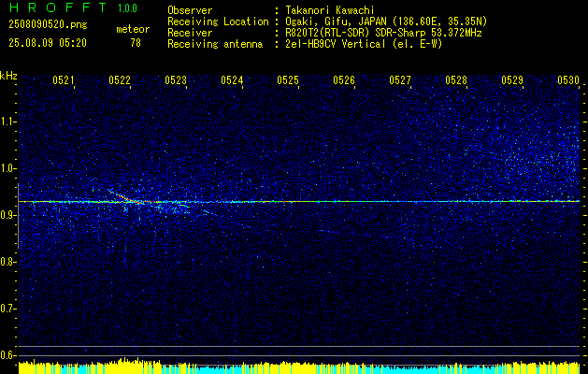Click the 0525 time marker
The image size is (588, 374).
288,79
